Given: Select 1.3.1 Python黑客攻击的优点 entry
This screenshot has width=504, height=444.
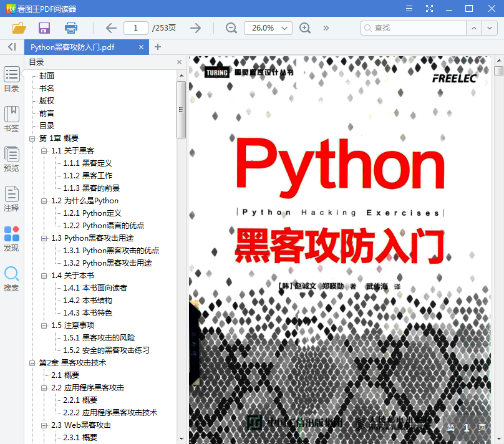Looking at the screenshot, I should [111, 251].
